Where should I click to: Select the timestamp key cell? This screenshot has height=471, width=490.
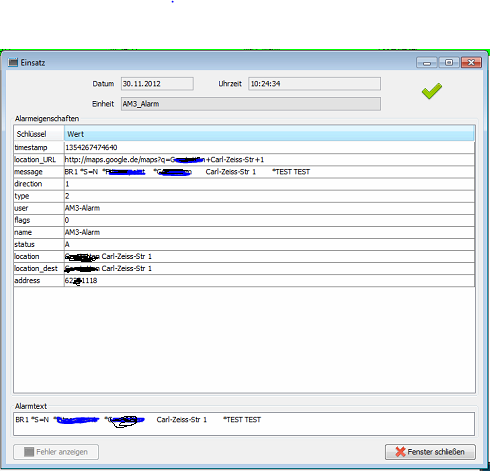(39, 148)
